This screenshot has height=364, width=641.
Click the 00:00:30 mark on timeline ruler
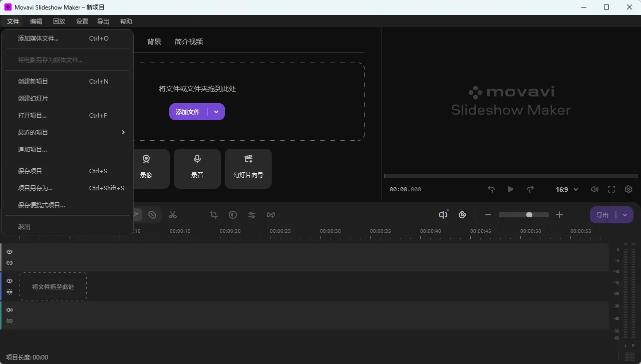pyautogui.click(x=330, y=231)
